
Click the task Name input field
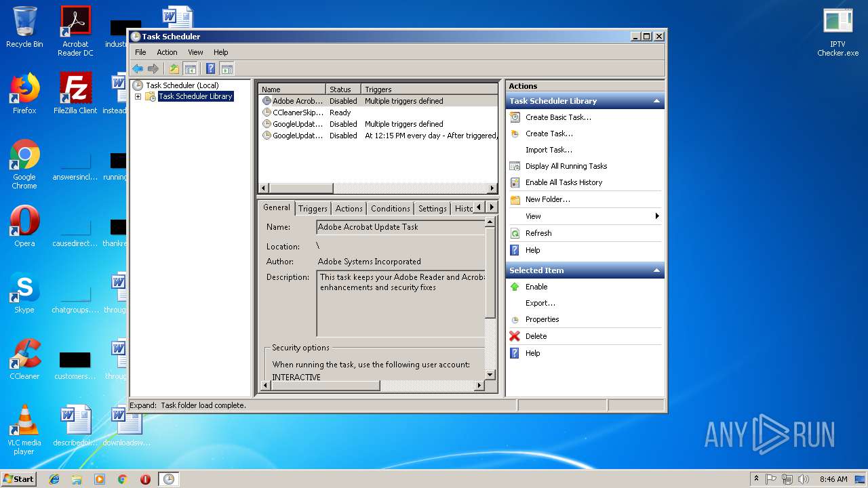point(401,227)
